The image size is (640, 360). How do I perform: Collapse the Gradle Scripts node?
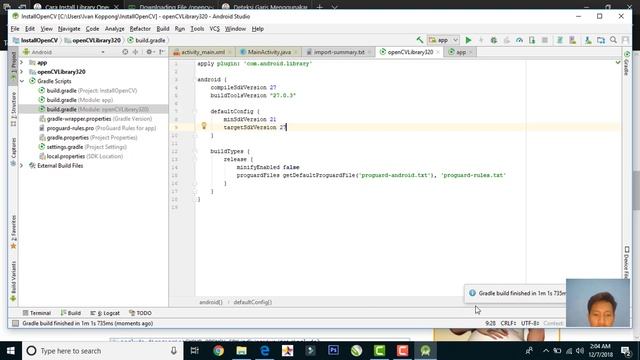(22, 81)
